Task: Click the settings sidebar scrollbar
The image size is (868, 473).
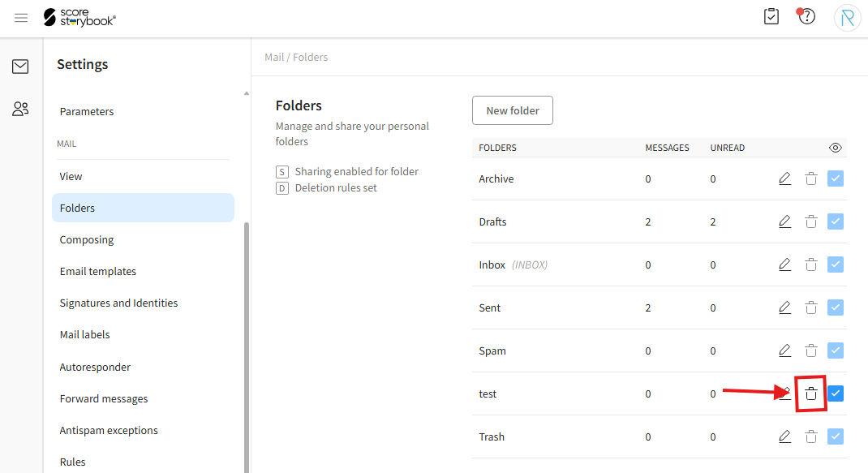Action: [x=247, y=347]
